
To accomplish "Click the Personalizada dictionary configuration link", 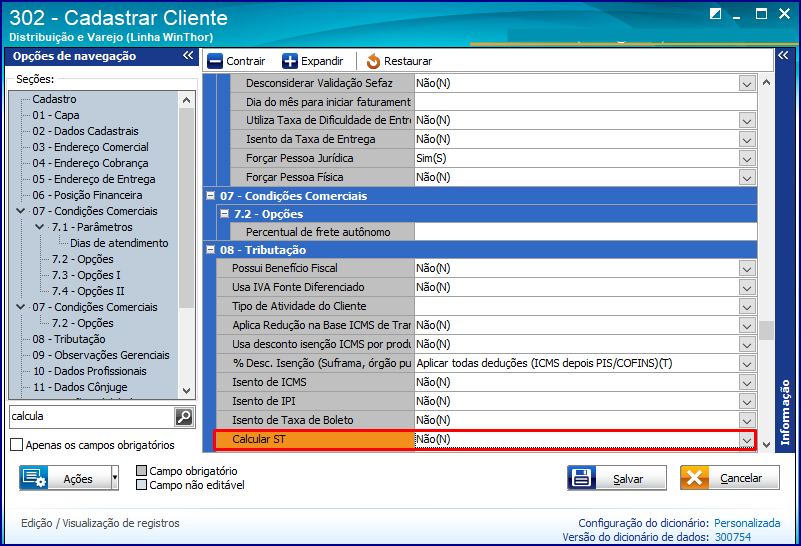I will (747, 523).
